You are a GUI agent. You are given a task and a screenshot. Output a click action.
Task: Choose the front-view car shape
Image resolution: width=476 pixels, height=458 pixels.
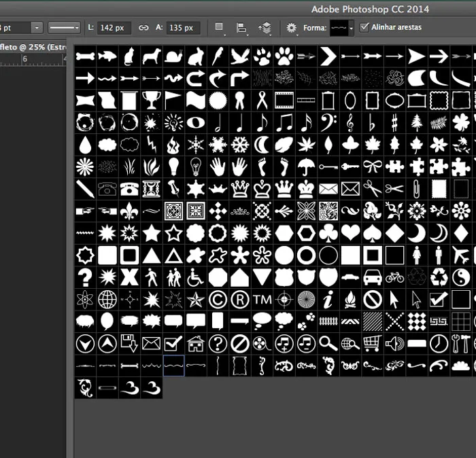tap(373, 277)
